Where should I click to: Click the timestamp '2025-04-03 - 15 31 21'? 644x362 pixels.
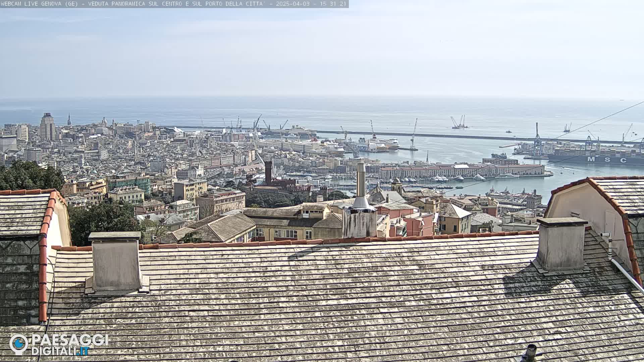coord(312,4)
